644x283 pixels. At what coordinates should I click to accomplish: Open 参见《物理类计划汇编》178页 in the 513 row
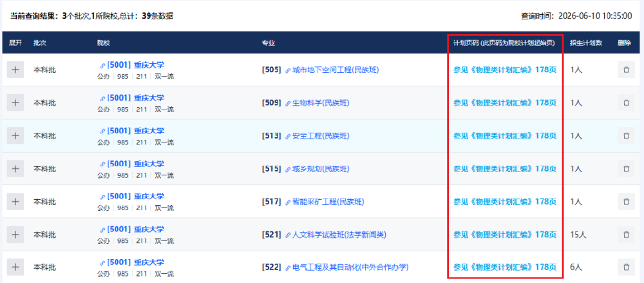505,136
